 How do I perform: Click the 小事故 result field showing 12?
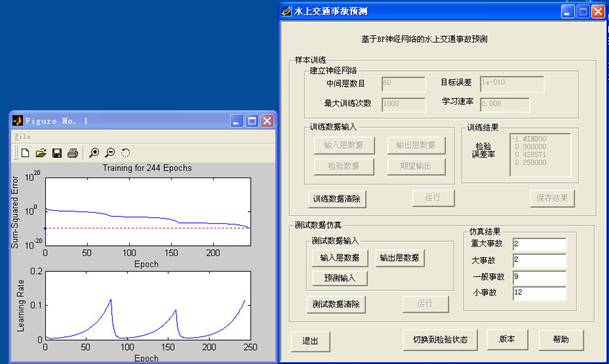539,293
